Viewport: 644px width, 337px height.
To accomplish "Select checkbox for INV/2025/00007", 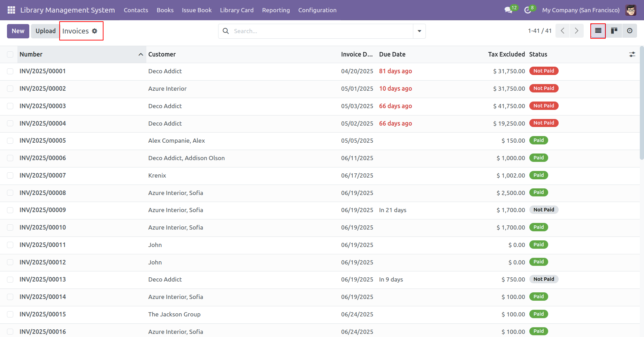I will 10,175.
